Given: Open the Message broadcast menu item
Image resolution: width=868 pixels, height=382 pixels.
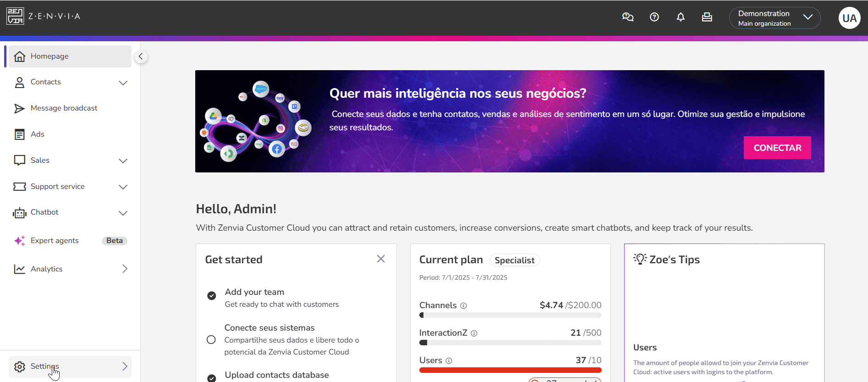Looking at the screenshot, I should tap(70, 108).
